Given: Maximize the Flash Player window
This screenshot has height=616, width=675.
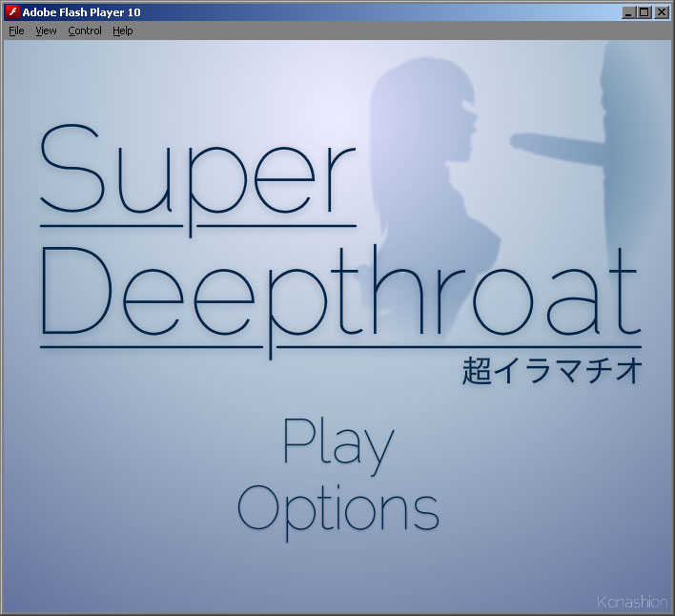Looking at the screenshot, I should (644, 12).
